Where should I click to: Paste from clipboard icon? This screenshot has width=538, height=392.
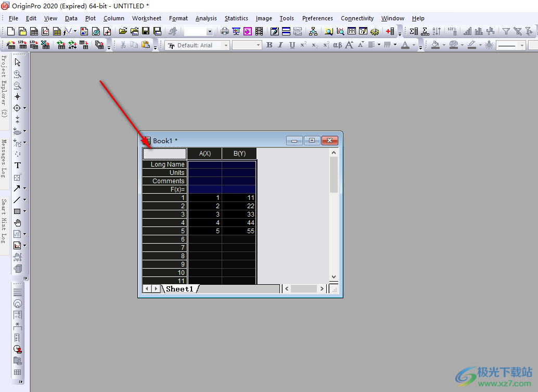tap(146, 45)
